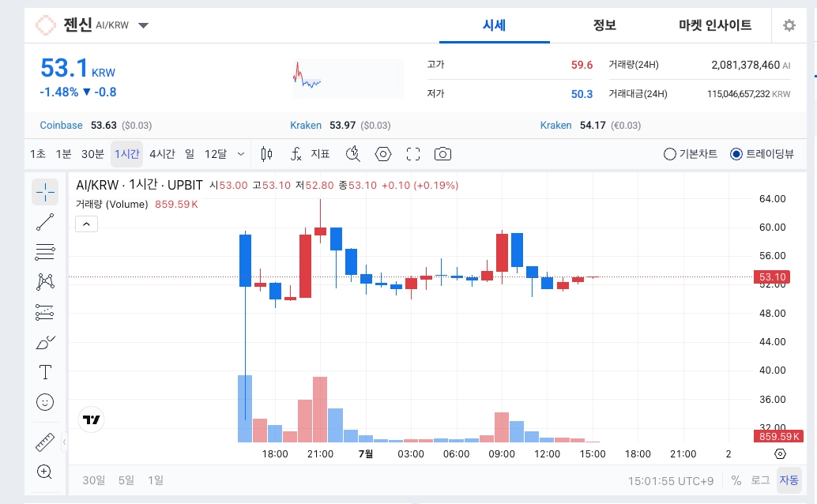
Task: Click the 거래량 (Volume) indicator legend
Action: pos(111,205)
